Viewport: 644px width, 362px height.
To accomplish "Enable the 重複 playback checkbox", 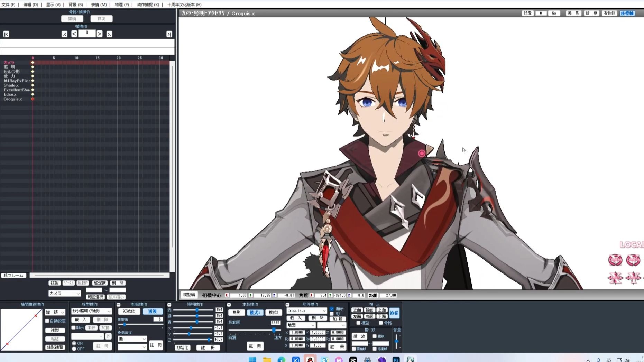I will pyautogui.click(x=375, y=336).
